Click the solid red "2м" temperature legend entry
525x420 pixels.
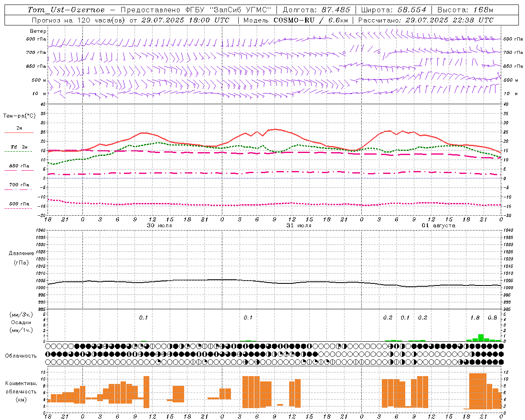(x=19, y=128)
